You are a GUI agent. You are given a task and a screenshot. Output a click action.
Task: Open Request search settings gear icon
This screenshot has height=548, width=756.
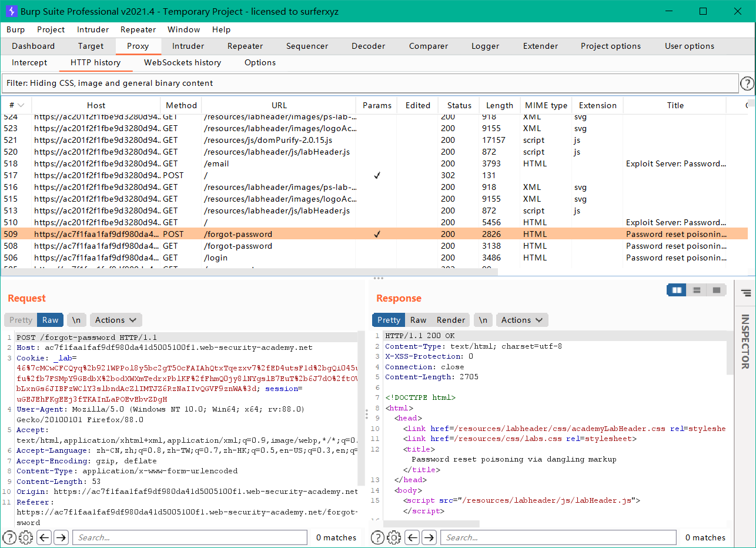click(x=26, y=537)
